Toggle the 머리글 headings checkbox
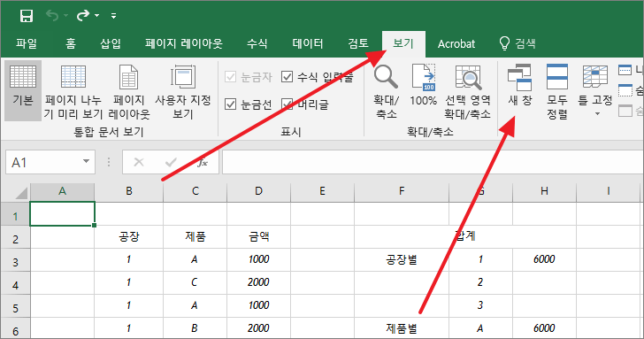The height and width of the screenshot is (339, 644). [287, 104]
